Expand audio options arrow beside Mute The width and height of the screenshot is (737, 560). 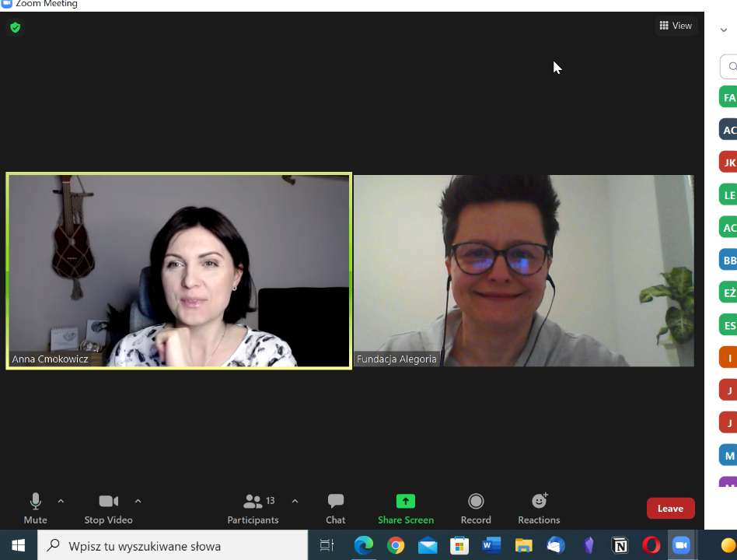click(61, 501)
